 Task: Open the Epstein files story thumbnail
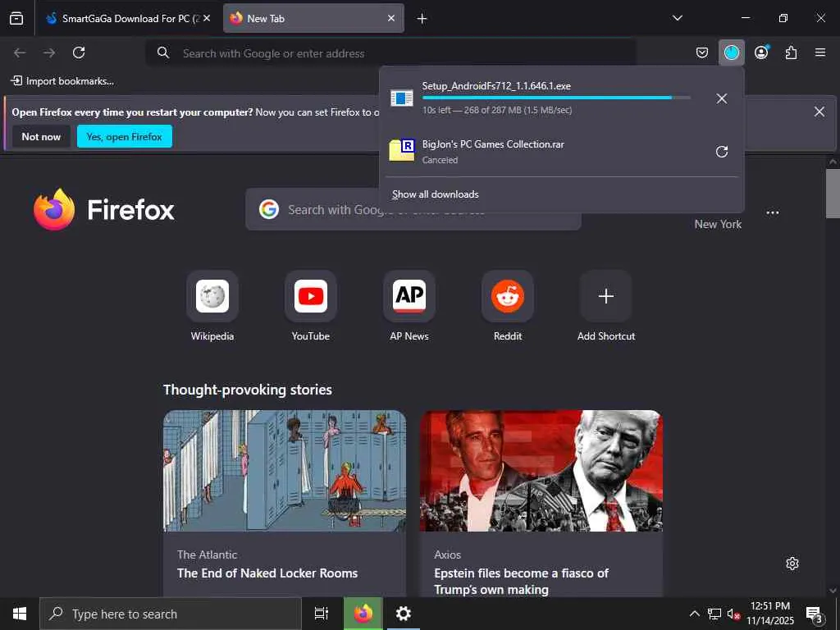pyautogui.click(x=541, y=471)
